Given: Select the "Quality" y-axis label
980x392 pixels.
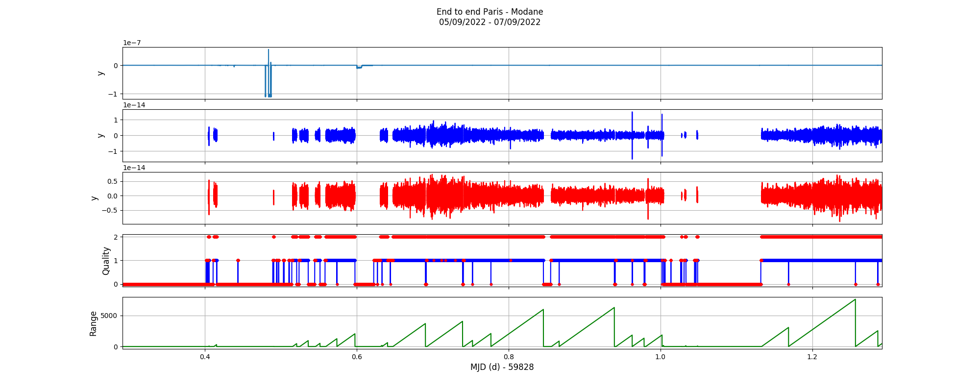Looking at the screenshot, I should 106,261.
